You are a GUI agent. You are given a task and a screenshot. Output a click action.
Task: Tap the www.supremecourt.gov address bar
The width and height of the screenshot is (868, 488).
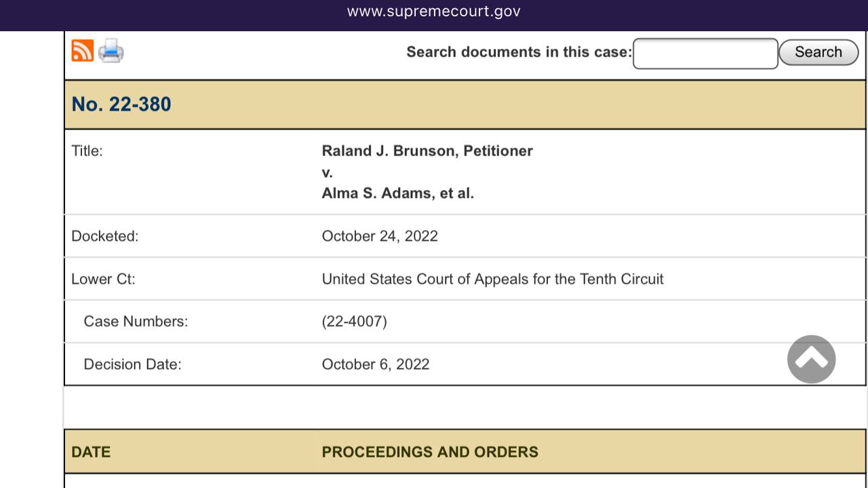click(434, 12)
